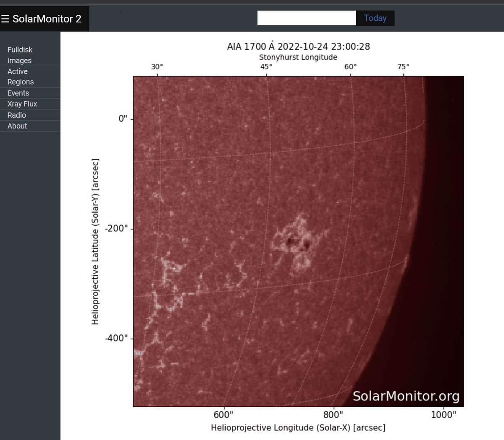Click the Helioprojective Longitude (Solar-X) axis label
The width and height of the screenshot is (504, 440).
pos(298,428)
